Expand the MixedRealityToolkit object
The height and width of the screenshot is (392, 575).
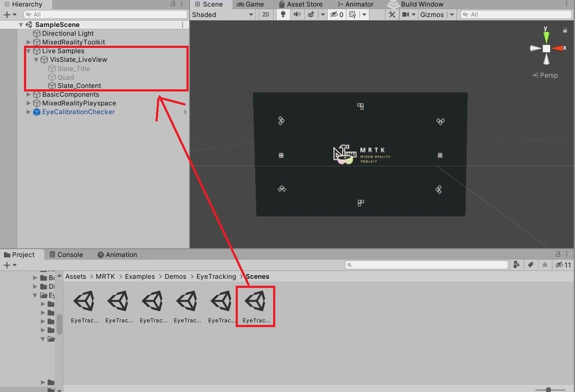tap(29, 42)
